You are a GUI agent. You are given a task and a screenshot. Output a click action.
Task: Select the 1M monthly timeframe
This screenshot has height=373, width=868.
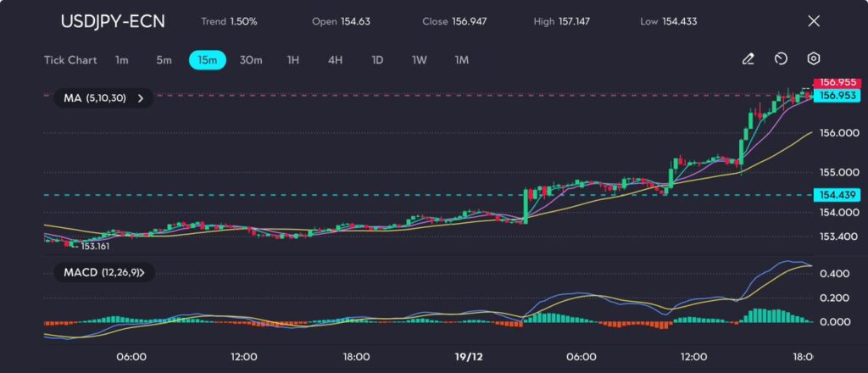click(462, 60)
